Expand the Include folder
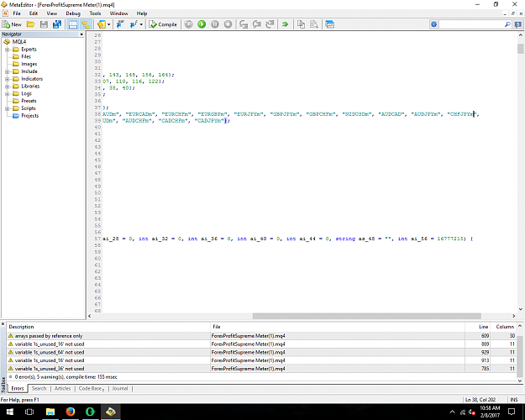Image resolution: width=525 pixels, height=420 pixels. click(7, 71)
